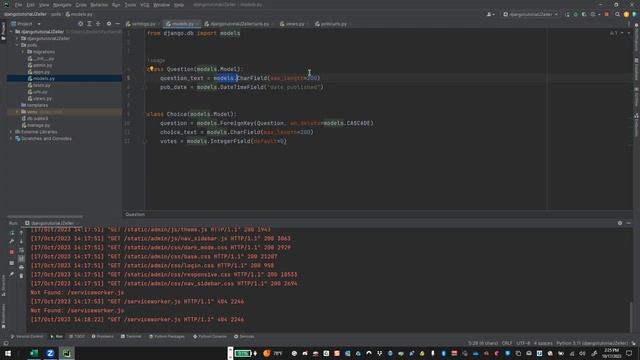Image resolution: width=640 pixels, height=360 pixels.
Task: Click the Excel app in the taskbar
Action: pos(34,353)
